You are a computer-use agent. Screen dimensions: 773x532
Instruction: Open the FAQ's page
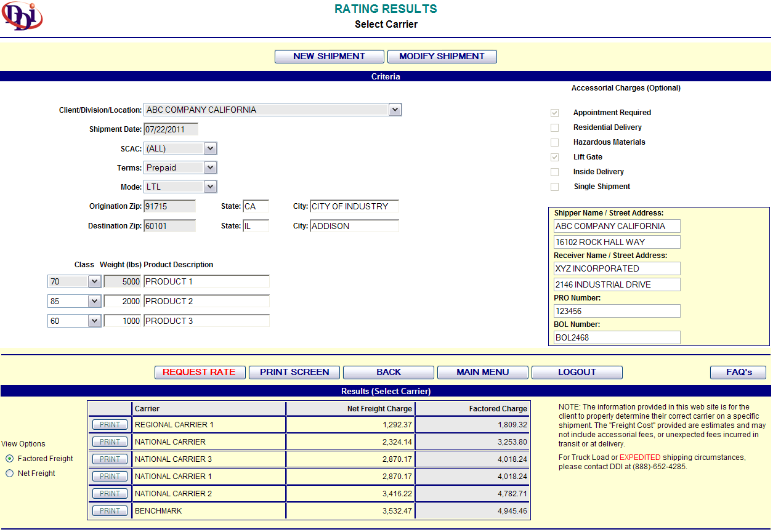[x=738, y=373]
